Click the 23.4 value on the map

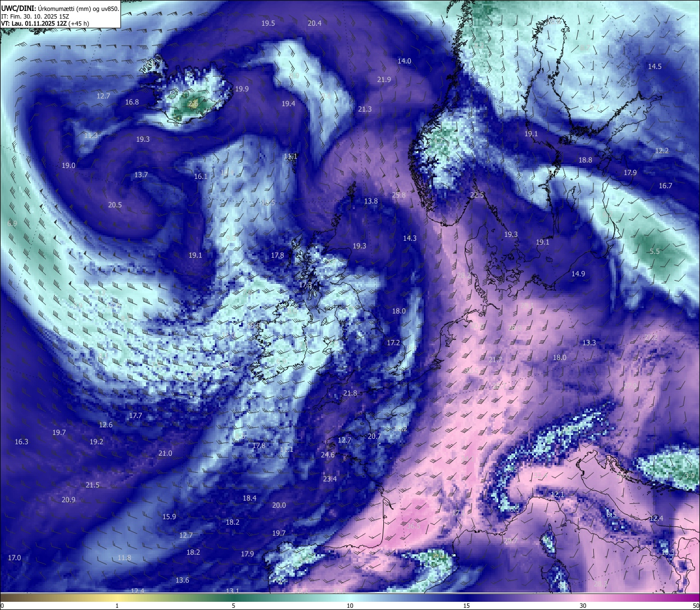(330, 479)
